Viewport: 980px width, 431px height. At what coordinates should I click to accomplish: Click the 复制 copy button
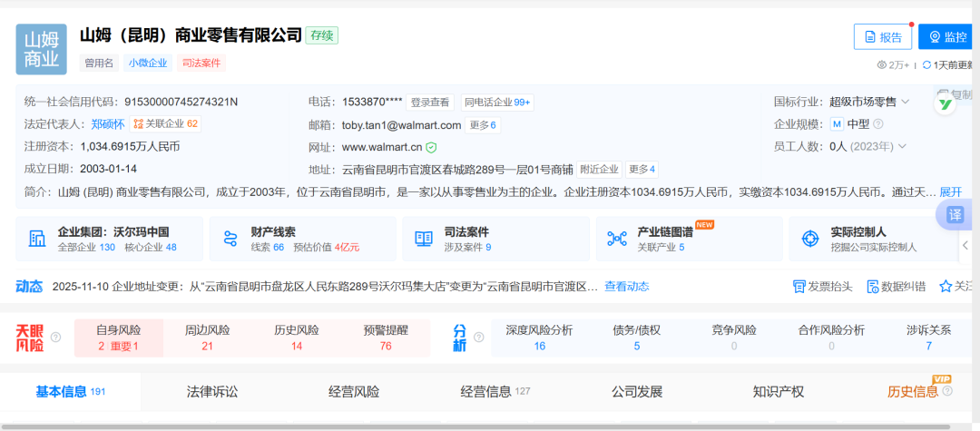pos(956,94)
